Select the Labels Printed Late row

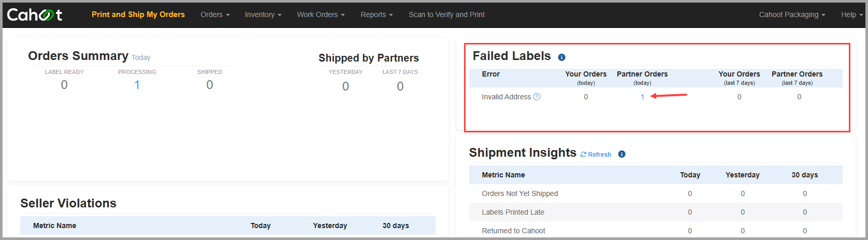tap(656, 212)
